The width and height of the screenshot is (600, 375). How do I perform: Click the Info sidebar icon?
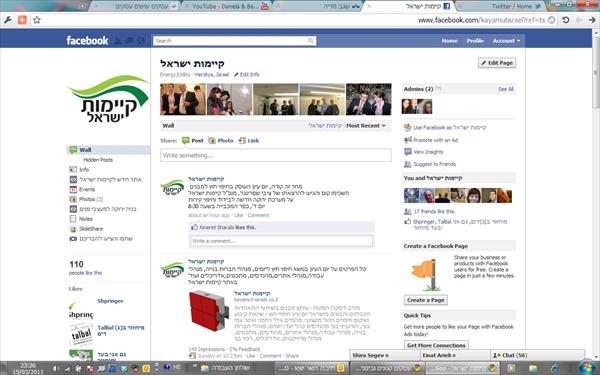click(73, 169)
